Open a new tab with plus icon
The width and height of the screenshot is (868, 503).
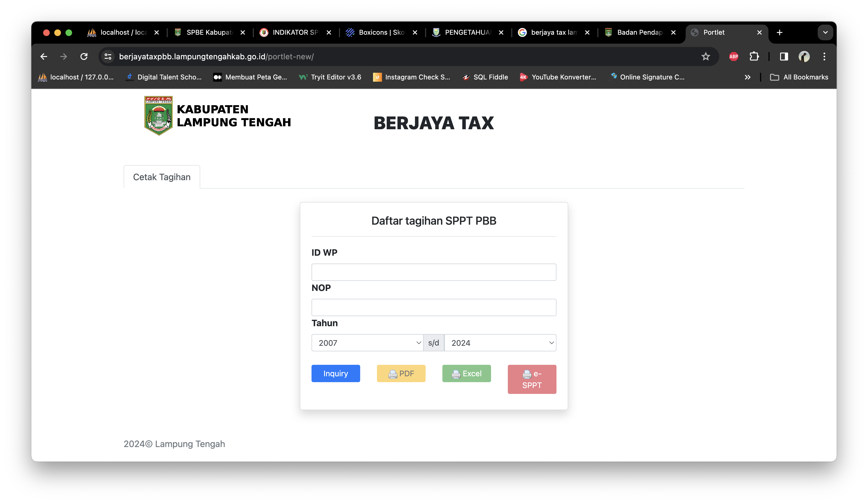point(779,32)
